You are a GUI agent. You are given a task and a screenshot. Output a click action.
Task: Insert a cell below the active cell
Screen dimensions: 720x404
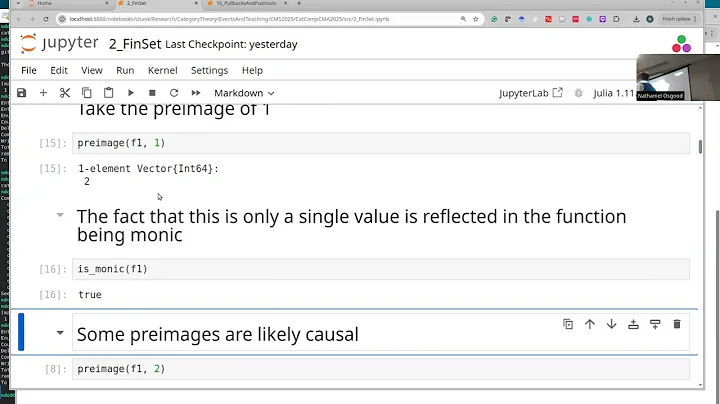[x=655, y=324]
